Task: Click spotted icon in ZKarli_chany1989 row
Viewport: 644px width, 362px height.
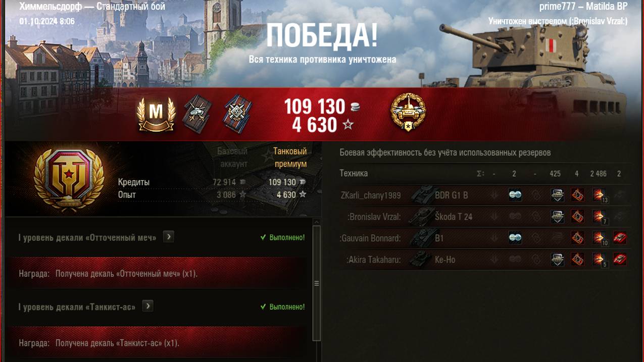Action: (x=515, y=195)
